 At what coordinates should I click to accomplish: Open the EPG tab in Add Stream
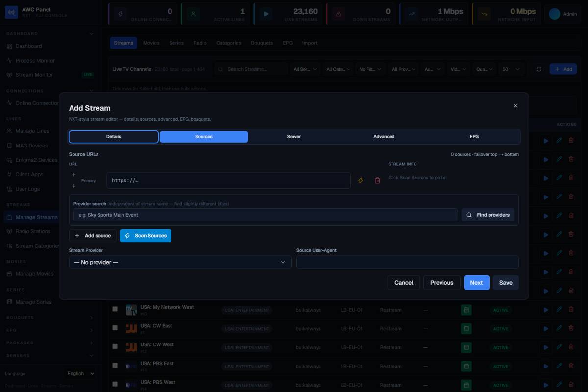pyautogui.click(x=474, y=137)
